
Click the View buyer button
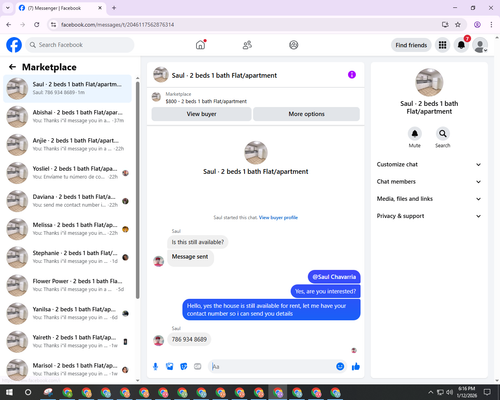(x=201, y=114)
